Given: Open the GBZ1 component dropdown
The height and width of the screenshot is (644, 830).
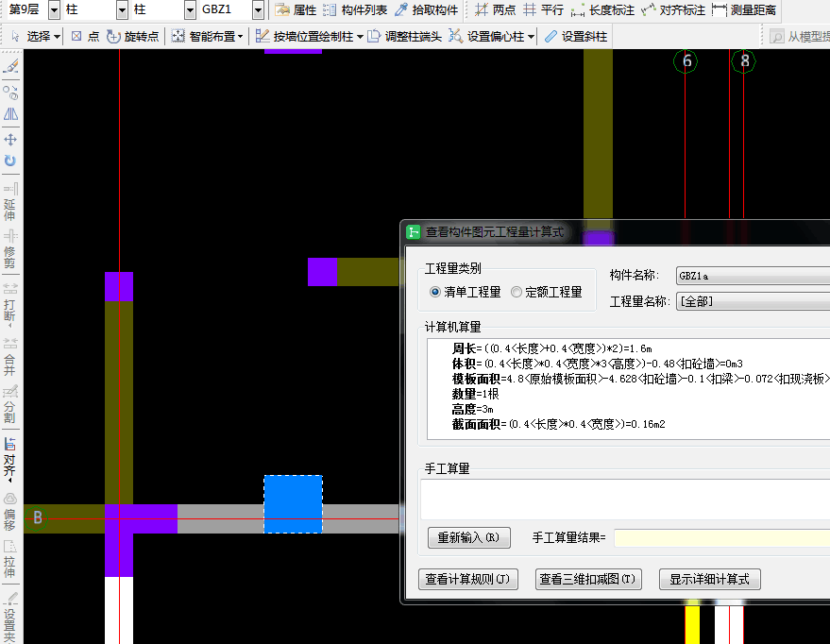Looking at the screenshot, I should coord(258,10).
